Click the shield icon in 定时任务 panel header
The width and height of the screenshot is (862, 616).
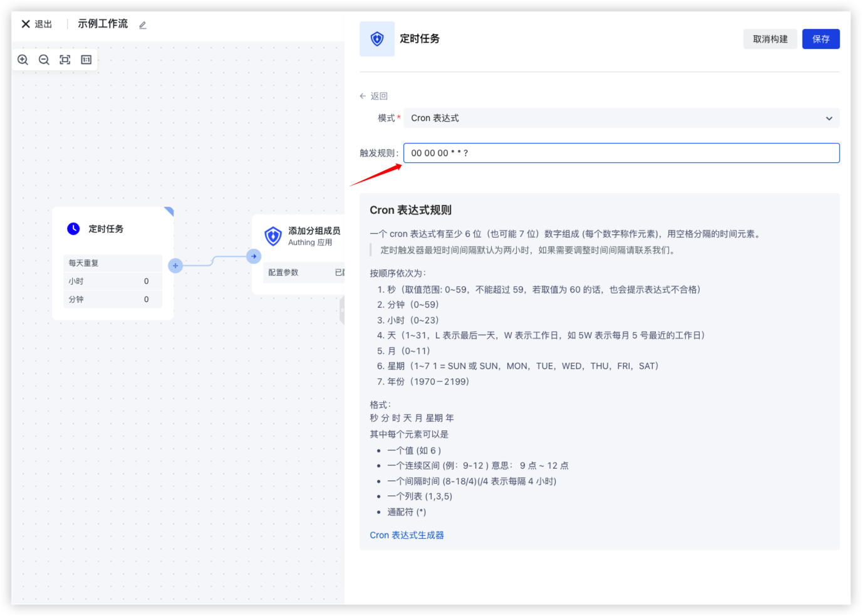(x=377, y=39)
